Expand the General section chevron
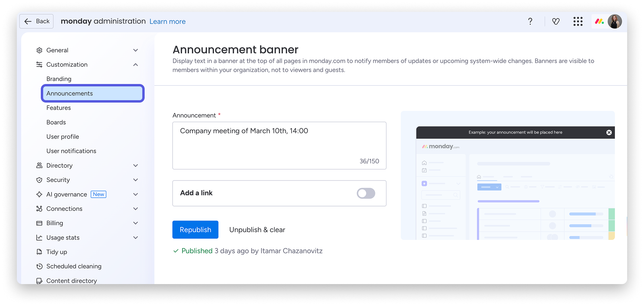Viewport: 644px width, 306px height. [x=136, y=50]
